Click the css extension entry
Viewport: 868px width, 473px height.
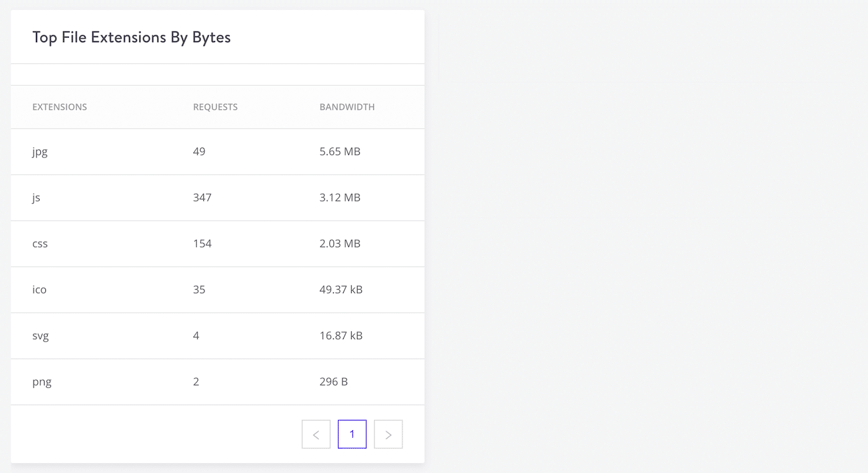[40, 244]
